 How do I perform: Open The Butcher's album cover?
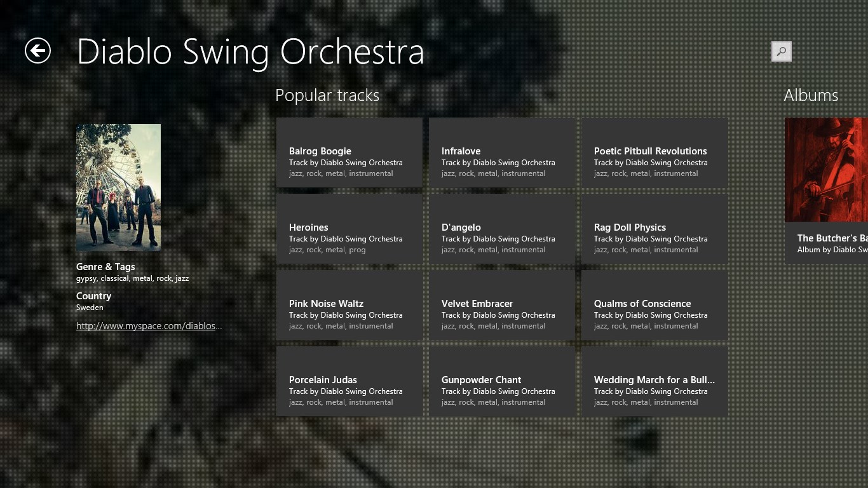point(826,170)
